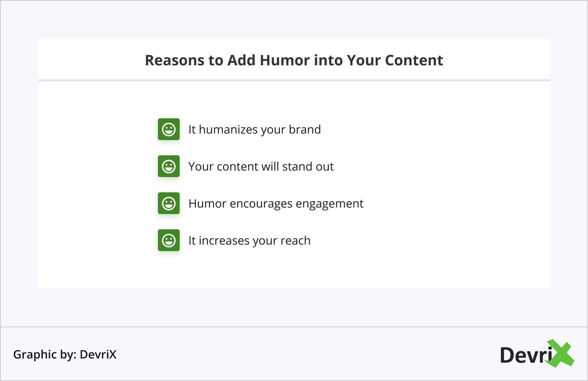Click the 'It humanizes your brand' bullet text
The height and width of the screenshot is (381, 588).
(254, 130)
